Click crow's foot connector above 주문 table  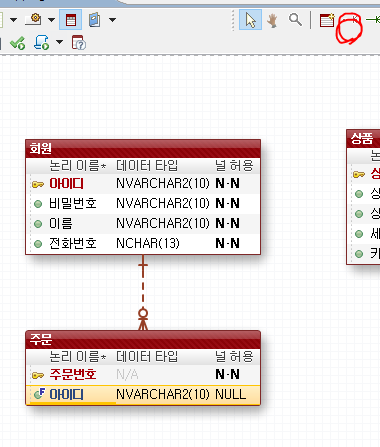pos(143,320)
